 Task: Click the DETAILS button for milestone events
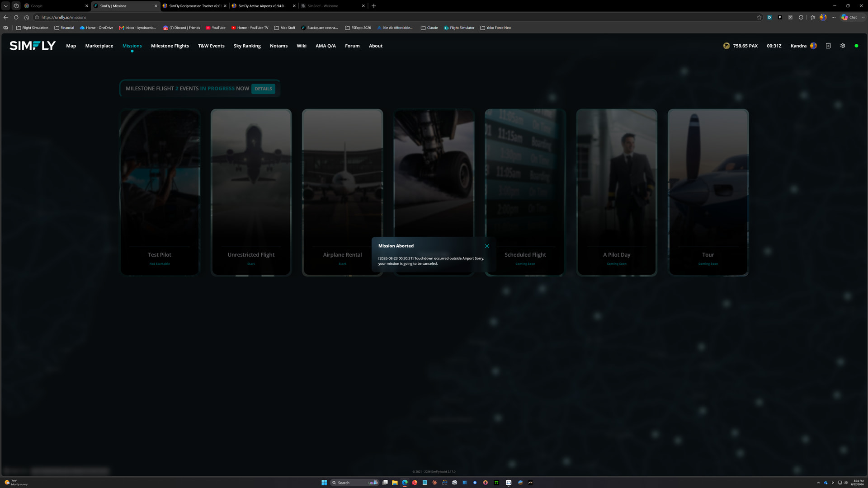coord(263,89)
